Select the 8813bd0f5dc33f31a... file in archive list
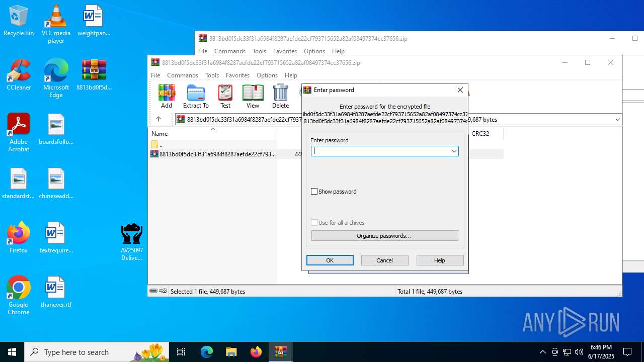This screenshot has width=644, height=362. [213, 154]
